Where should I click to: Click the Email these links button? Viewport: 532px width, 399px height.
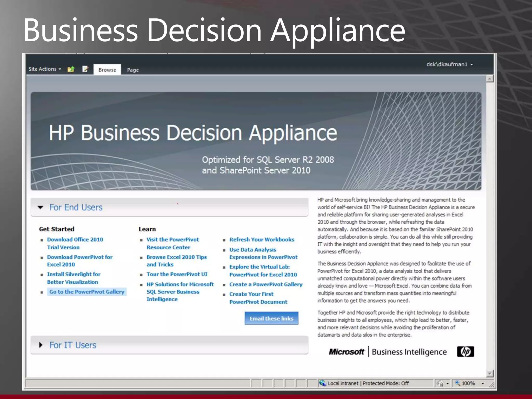point(271,318)
